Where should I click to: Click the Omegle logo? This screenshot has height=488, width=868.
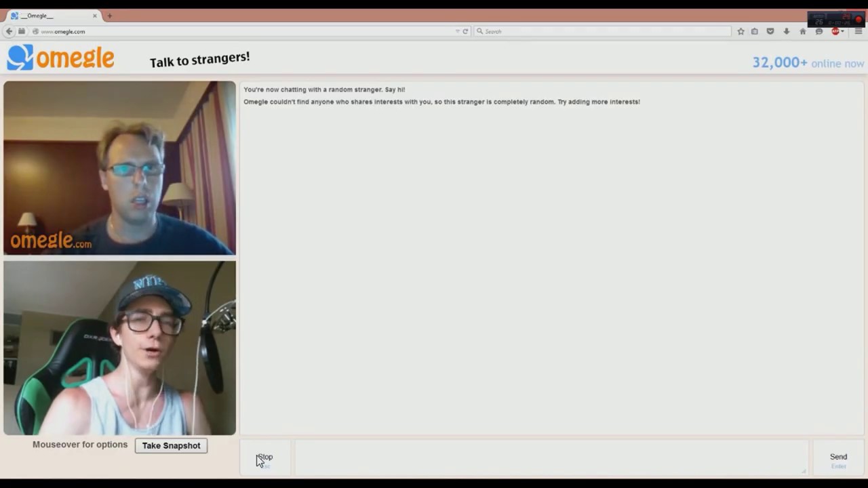(x=61, y=58)
